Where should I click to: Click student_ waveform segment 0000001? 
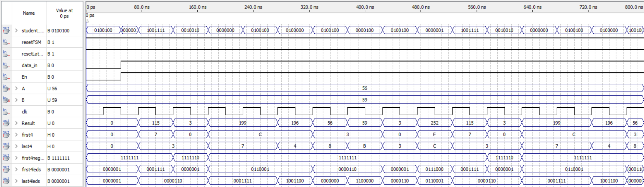[x=435, y=30]
